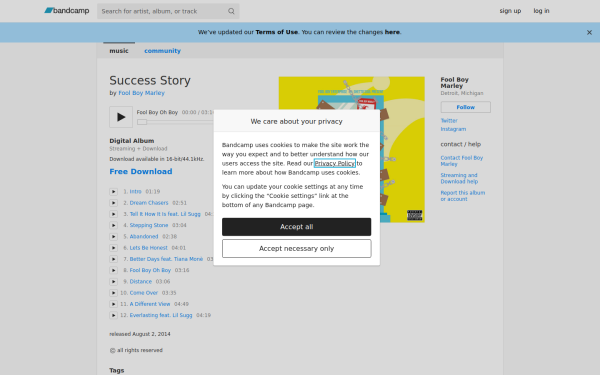Click the 'all rights reserved' text
600x375 pixels.
[140, 351]
